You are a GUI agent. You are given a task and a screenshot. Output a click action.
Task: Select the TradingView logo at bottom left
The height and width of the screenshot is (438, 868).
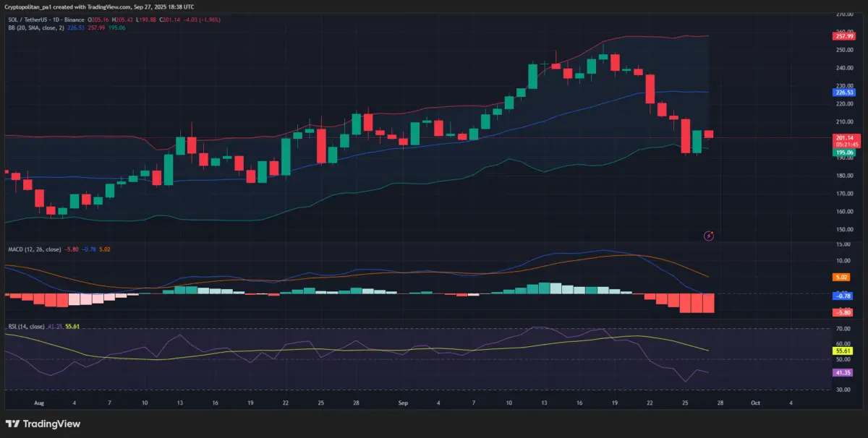pos(43,424)
